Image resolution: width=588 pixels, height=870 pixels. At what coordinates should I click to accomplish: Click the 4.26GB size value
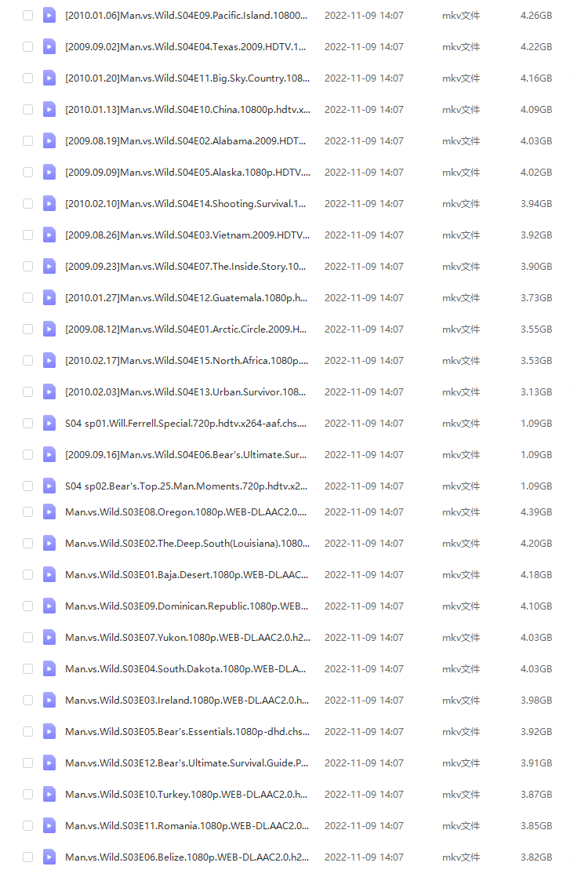pyautogui.click(x=535, y=16)
